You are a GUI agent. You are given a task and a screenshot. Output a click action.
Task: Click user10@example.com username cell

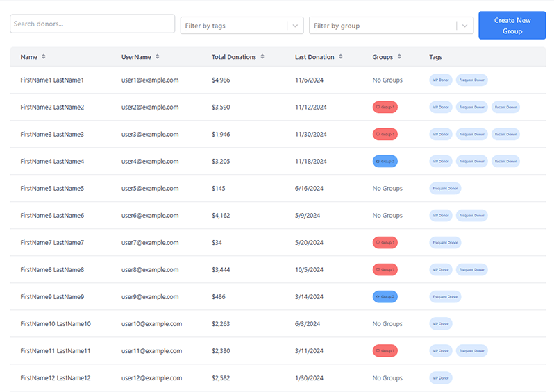point(151,324)
